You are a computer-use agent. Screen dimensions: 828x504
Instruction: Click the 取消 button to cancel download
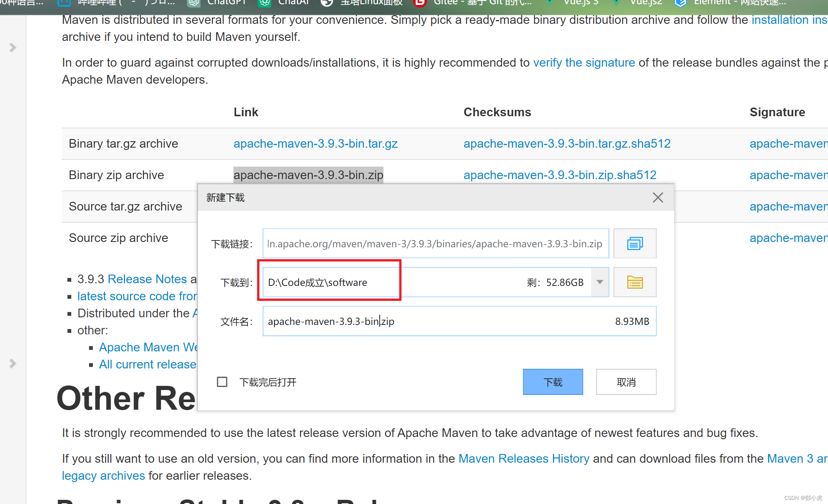626,382
